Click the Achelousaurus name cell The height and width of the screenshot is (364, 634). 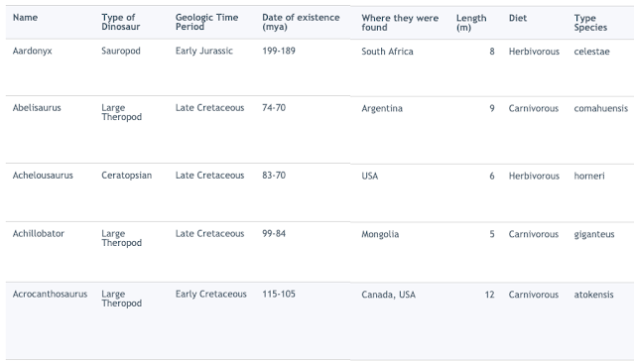43,176
